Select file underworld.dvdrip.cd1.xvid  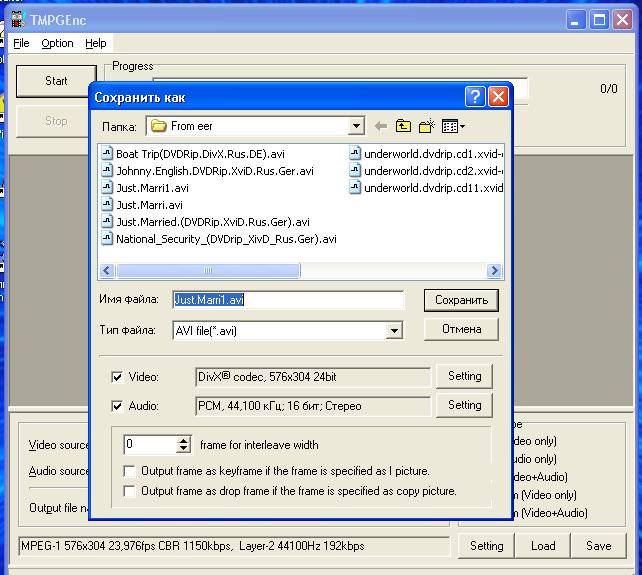433,154
